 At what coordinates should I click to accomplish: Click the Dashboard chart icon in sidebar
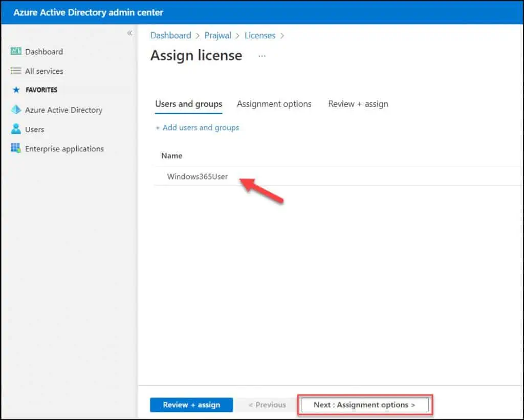click(x=16, y=51)
